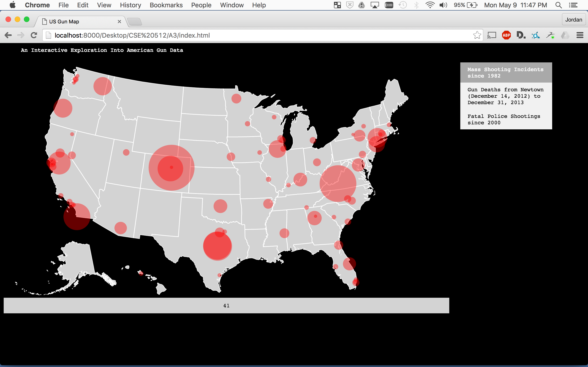Click the browser back arrow
The image size is (588, 367).
point(8,35)
